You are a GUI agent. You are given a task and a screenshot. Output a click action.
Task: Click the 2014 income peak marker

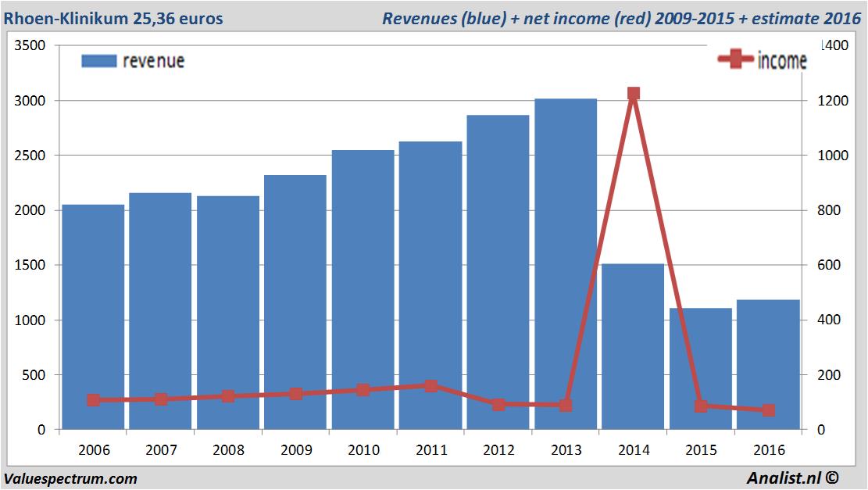coord(634,93)
